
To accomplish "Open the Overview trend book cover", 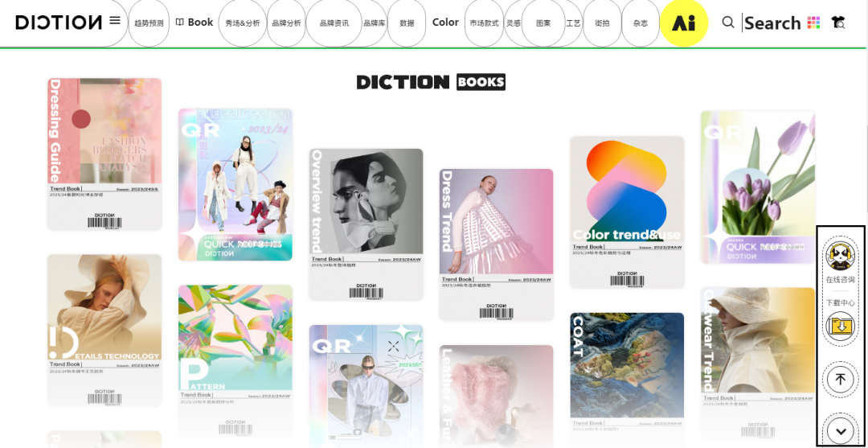I will [x=366, y=224].
